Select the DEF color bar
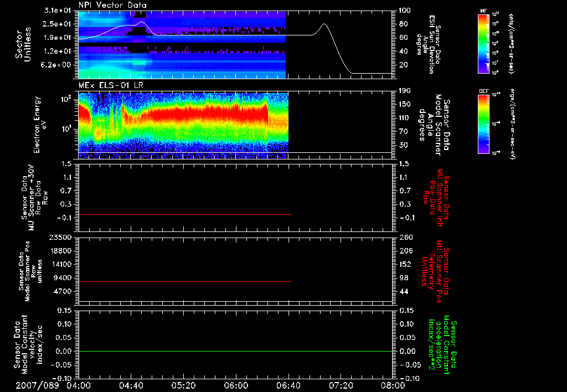 click(x=484, y=124)
